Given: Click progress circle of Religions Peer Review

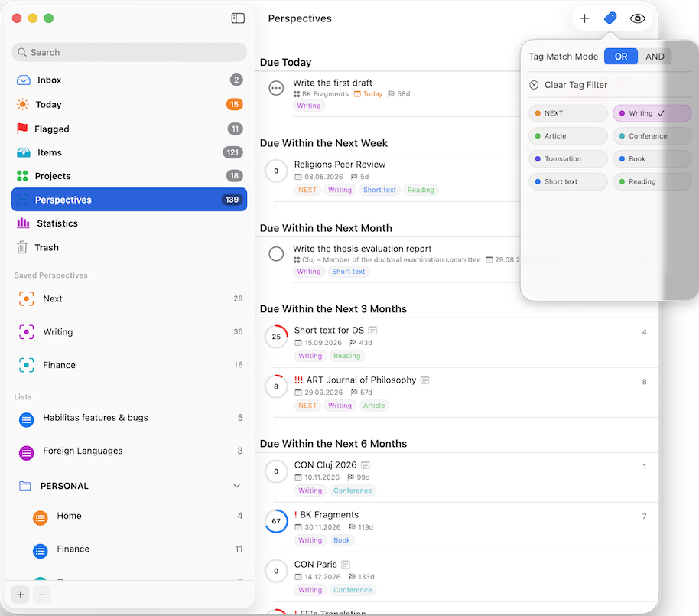Looking at the screenshot, I should [x=276, y=171].
